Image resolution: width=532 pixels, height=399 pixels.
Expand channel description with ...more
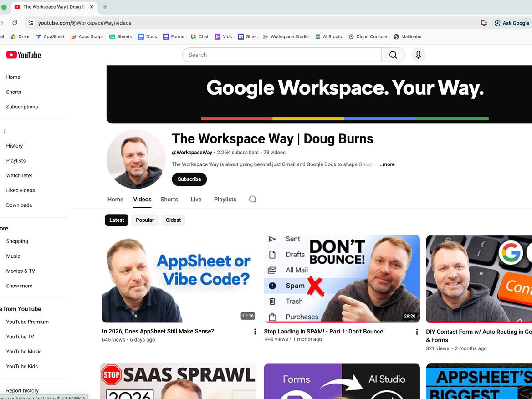tap(386, 164)
